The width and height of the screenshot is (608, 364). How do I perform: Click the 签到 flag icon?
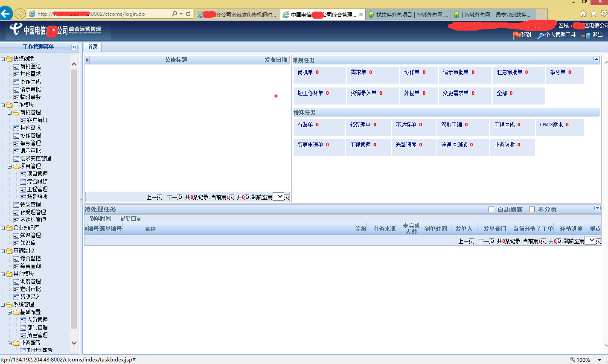[517, 35]
